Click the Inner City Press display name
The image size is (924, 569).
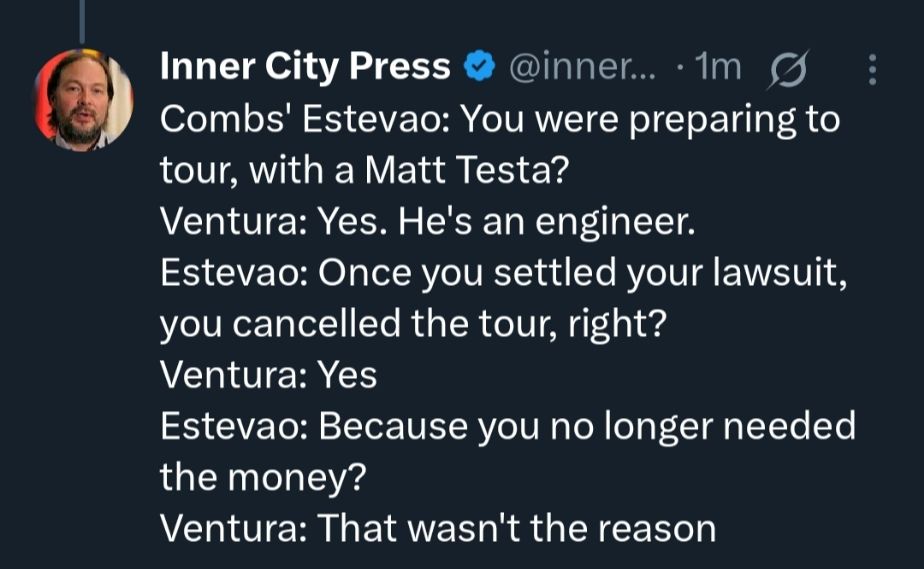(x=305, y=67)
